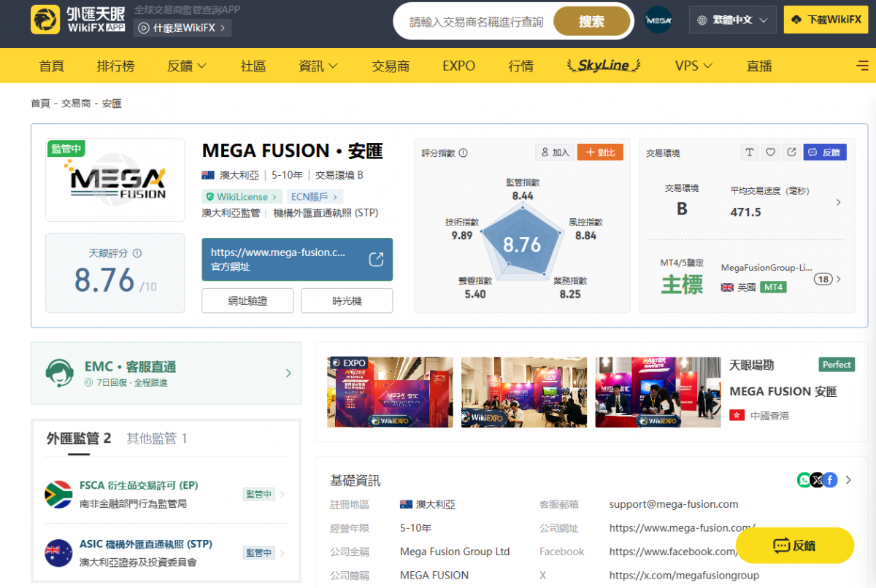This screenshot has width=876, height=588.
Task: Expand the FSCA row chevron
Action: (283, 494)
